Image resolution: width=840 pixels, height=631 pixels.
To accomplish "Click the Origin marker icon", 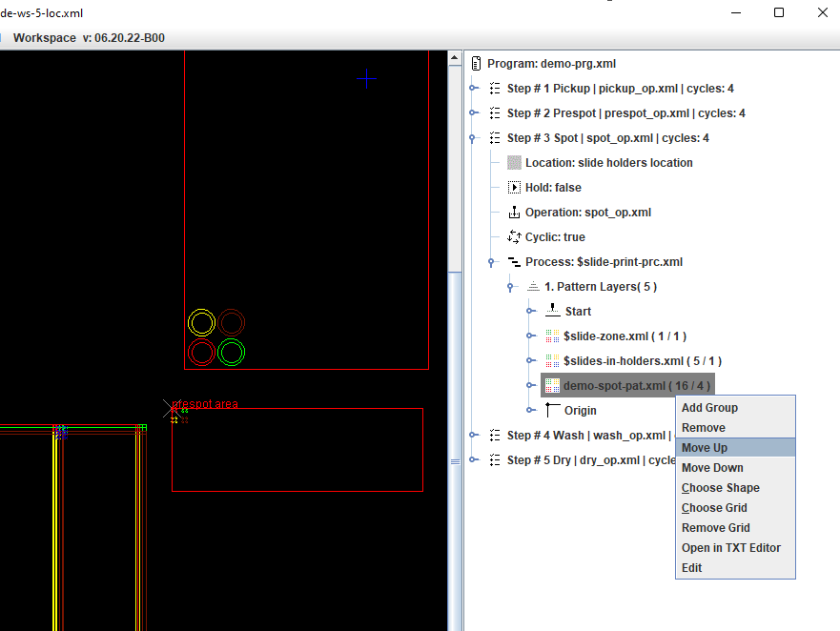I will 553,410.
